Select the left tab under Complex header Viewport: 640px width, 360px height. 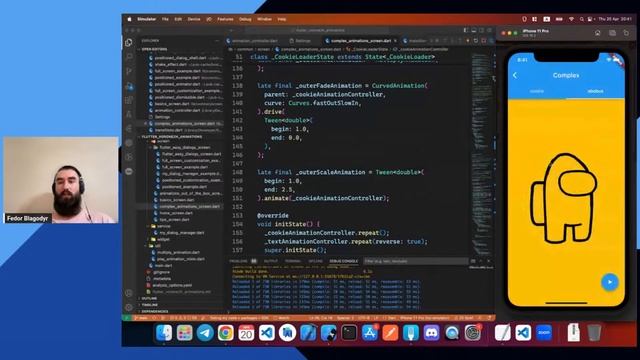(537, 91)
